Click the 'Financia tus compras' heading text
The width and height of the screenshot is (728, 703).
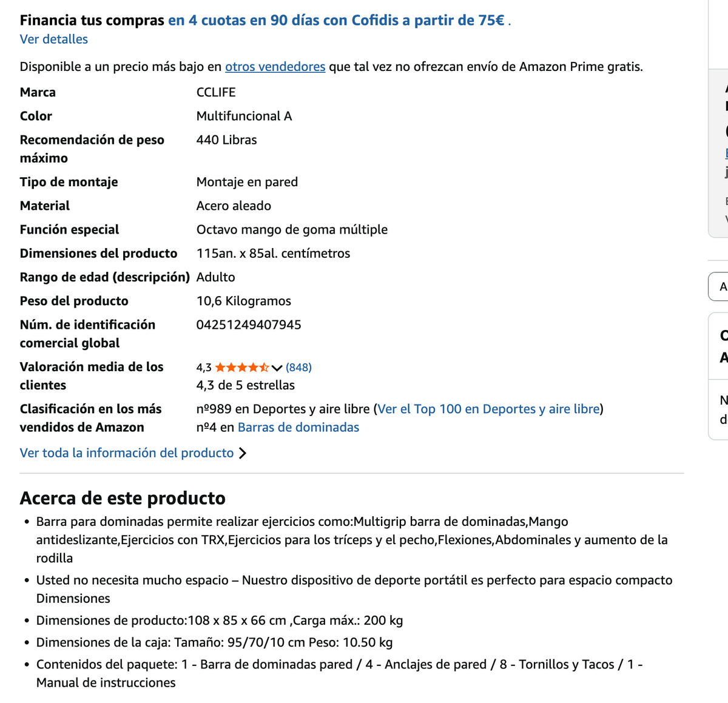pos(92,21)
